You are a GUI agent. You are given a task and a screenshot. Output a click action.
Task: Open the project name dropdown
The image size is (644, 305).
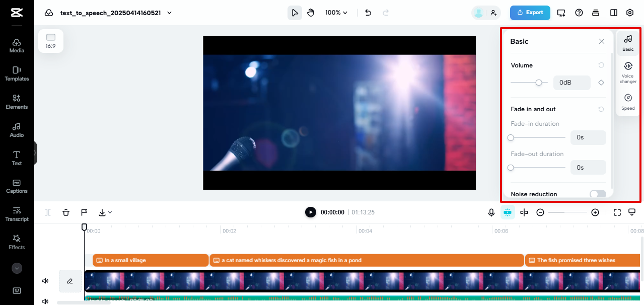click(169, 13)
